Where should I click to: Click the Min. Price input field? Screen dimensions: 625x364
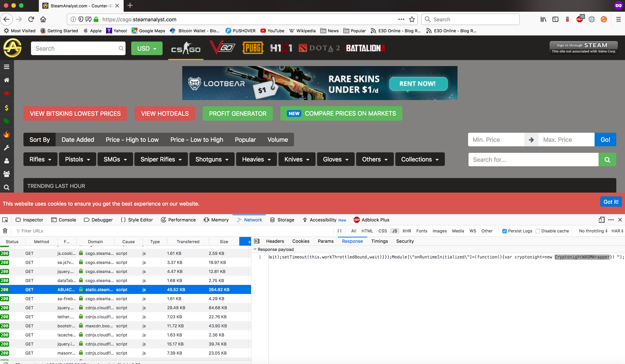[x=496, y=140]
